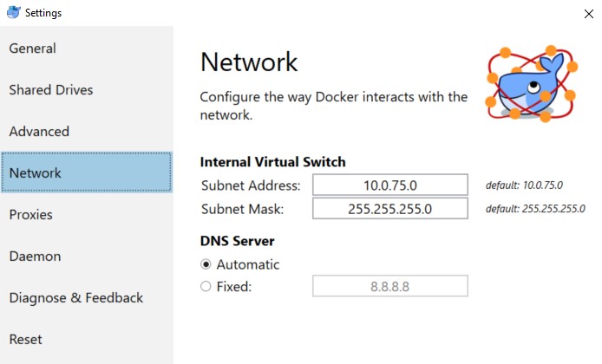Click the Subnet Address input field
This screenshot has width=602, height=364.
[x=390, y=185]
